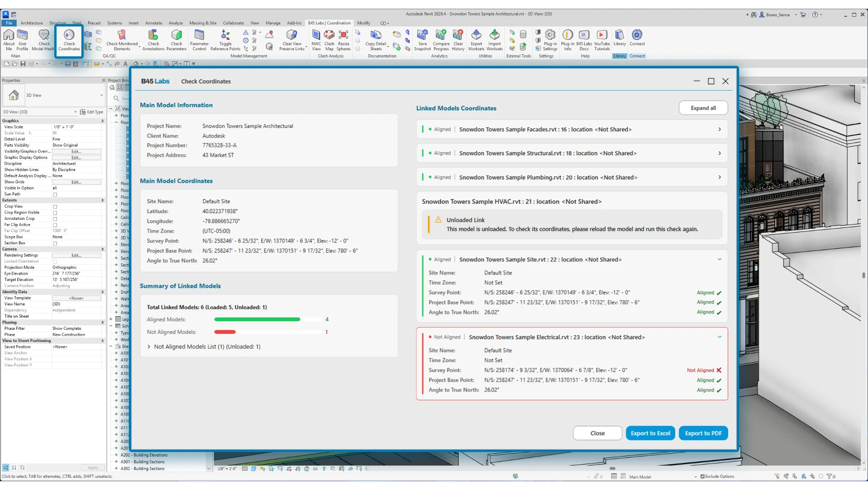Click the View Template <None> field
Screen dimensions: 868x490
click(x=76, y=298)
